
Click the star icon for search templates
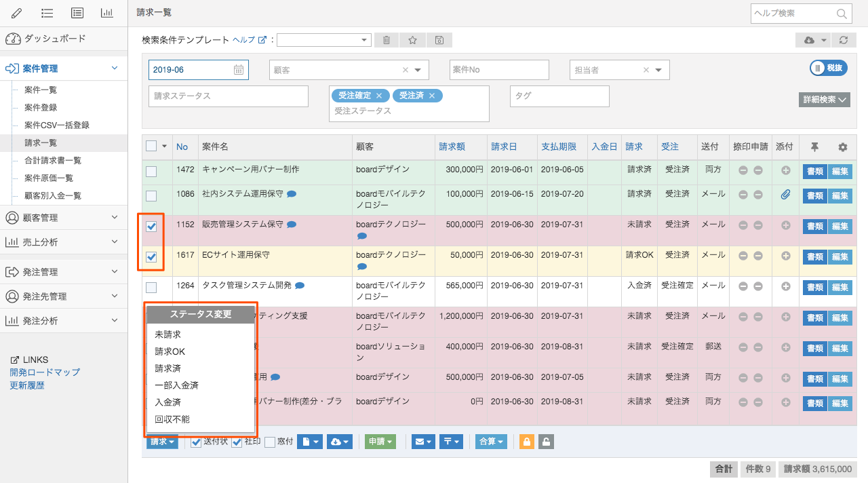tap(412, 40)
